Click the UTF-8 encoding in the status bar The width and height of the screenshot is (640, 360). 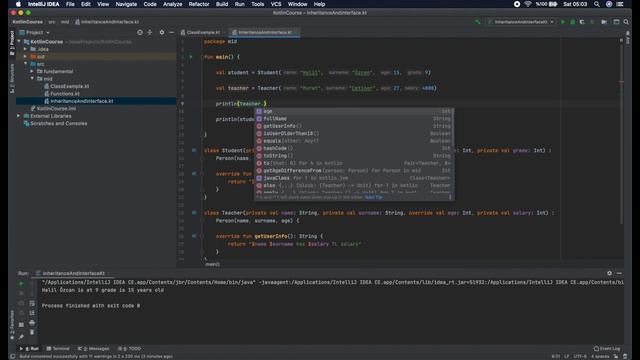click(580, 356)
